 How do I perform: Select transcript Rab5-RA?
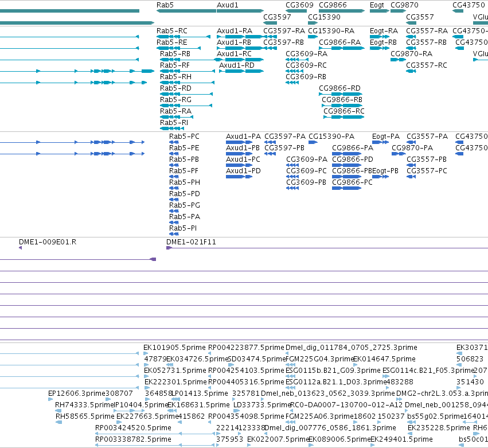(175, 111)
